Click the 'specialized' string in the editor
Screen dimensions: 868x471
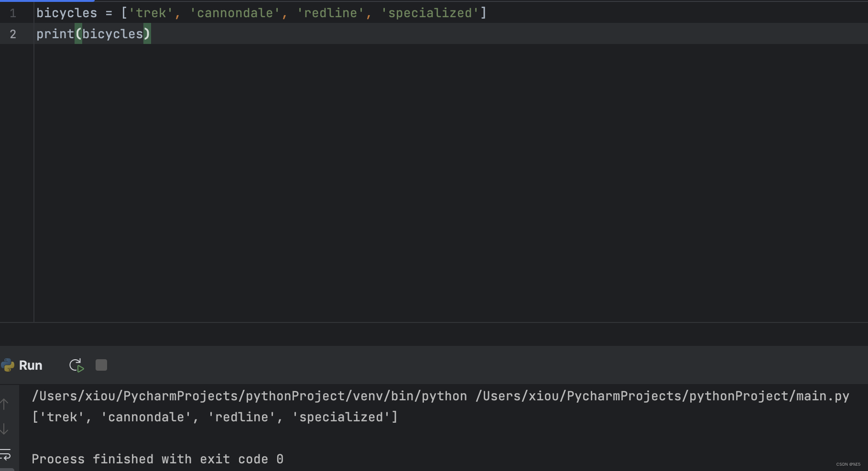(430, 13)
